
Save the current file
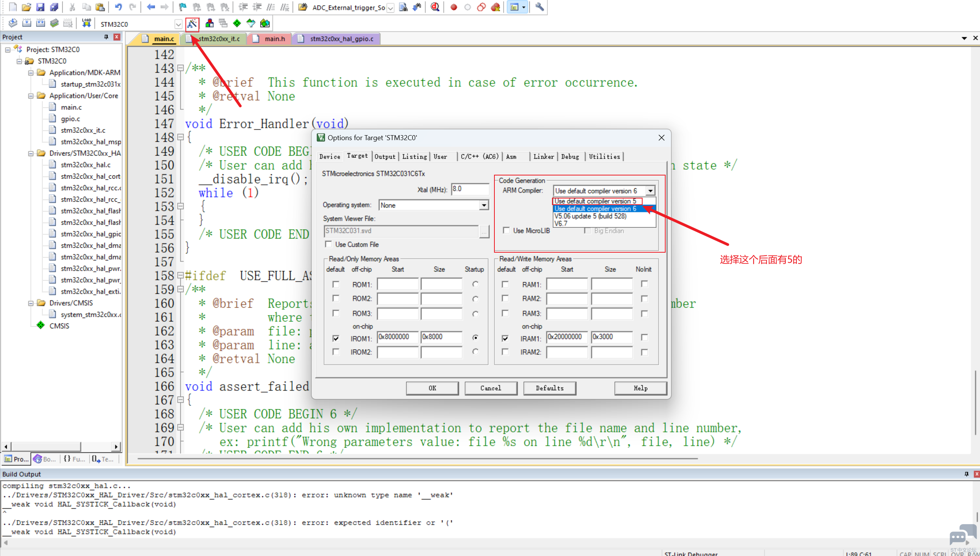point(40,7)
